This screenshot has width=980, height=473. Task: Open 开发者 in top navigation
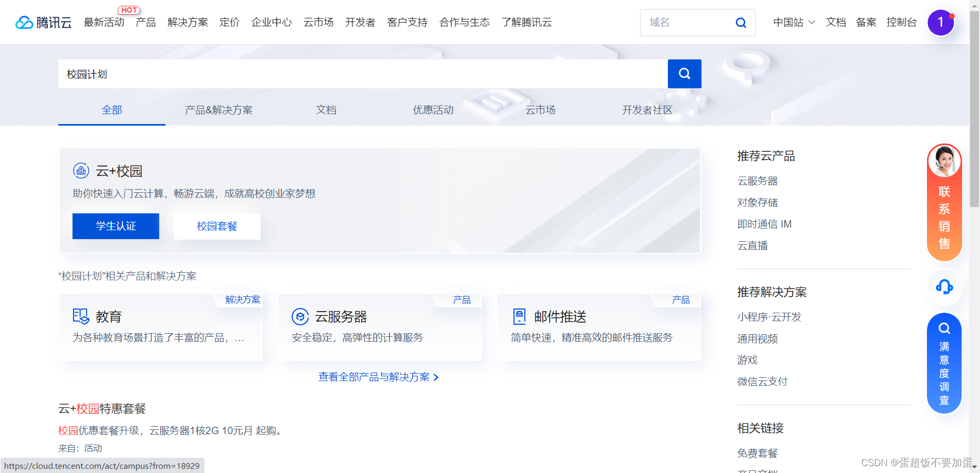[360, 22]
